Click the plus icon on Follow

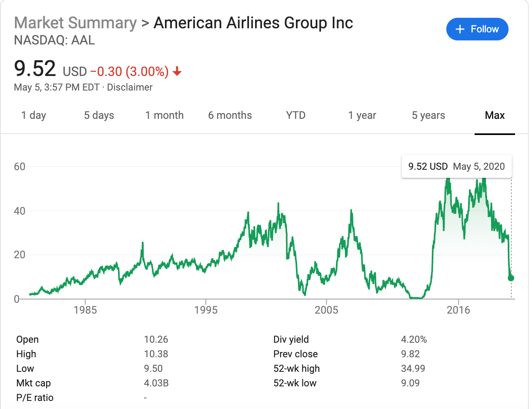[460, 29]
